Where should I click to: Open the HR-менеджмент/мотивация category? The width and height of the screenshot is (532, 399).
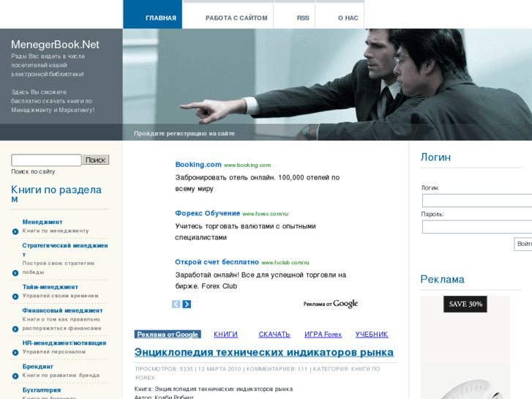[x=64, y=343]
